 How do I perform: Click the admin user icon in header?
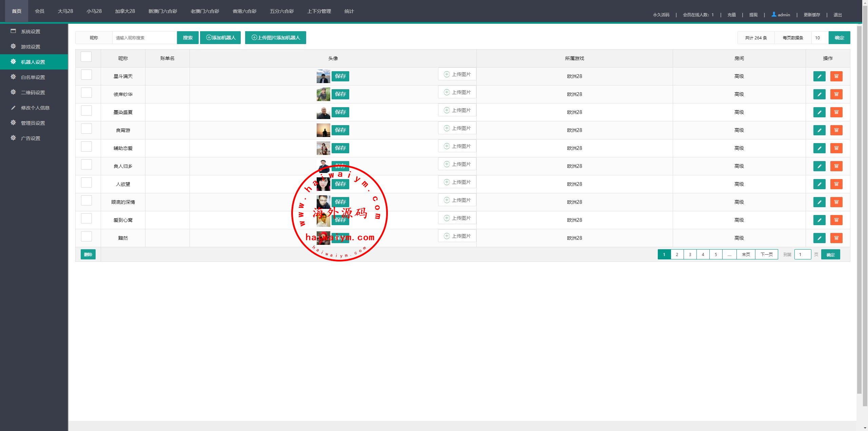click(774, 15)
